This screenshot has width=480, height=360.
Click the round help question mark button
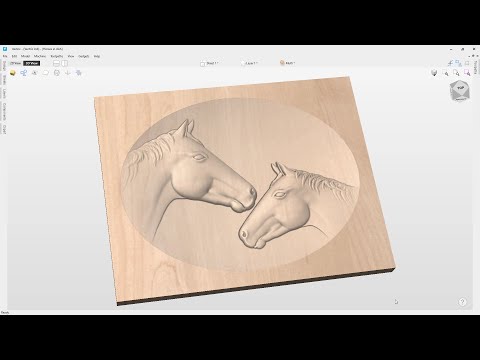point(462,302)
